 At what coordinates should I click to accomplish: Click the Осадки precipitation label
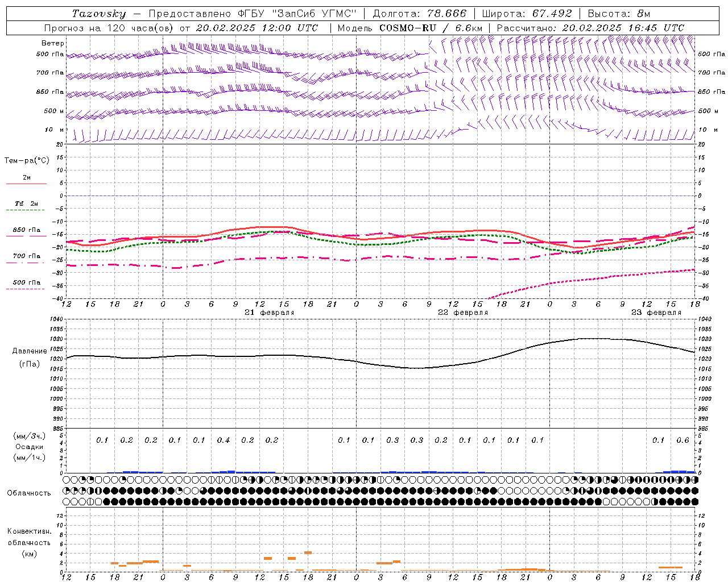[x=29, y=447]
